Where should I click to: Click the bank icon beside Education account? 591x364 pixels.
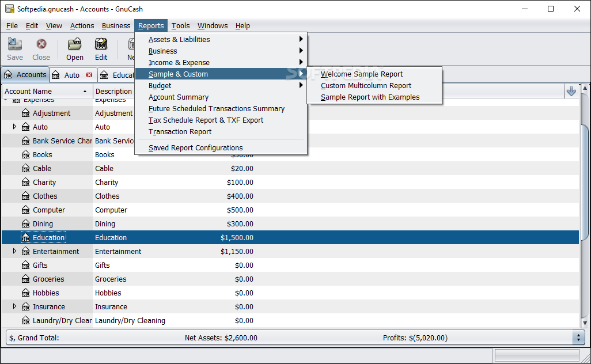coord(25,237)
